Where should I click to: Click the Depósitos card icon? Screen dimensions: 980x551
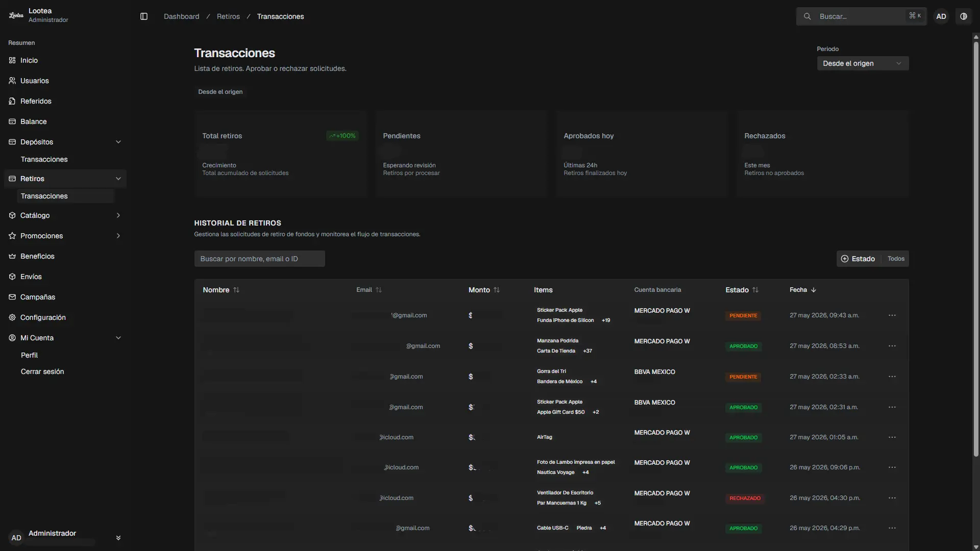click(x=12, y=142)
